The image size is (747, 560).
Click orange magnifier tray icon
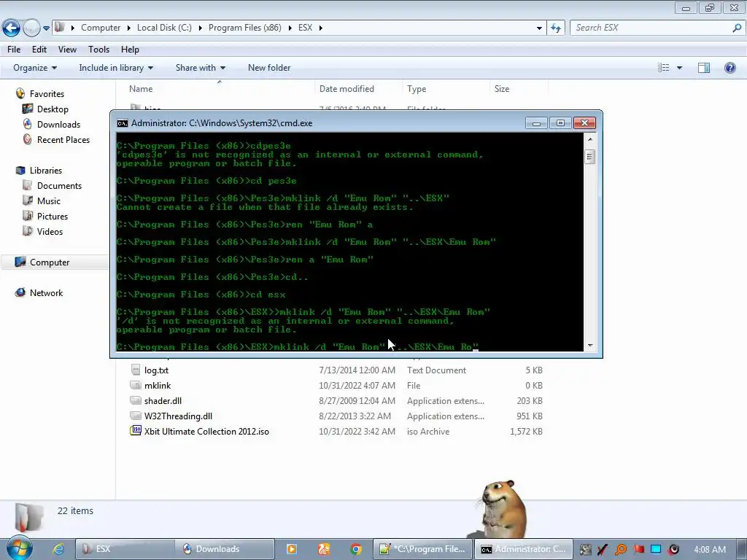[621, 549]
